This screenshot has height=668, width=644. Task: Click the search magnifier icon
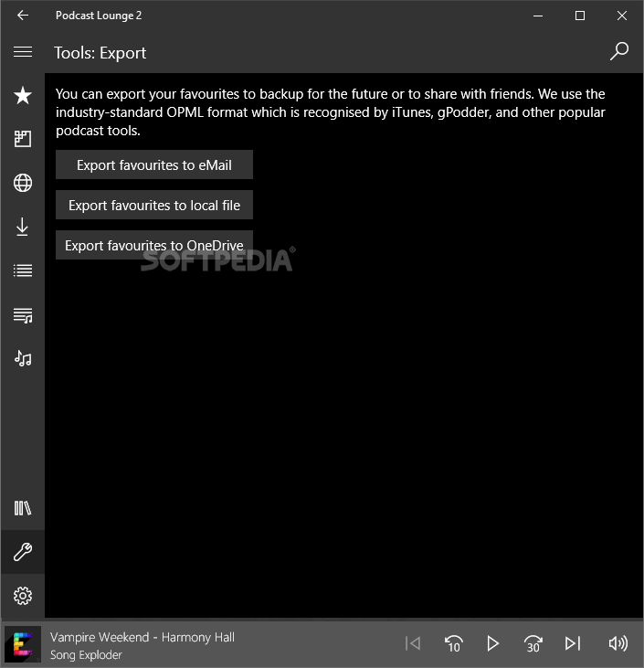618,51
